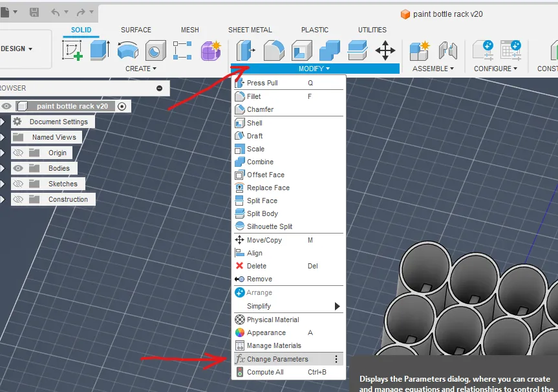Viewport: 558px width, 392px height.
Task: Choose Compute All menu entry
Action: click(x=288, y=372)
